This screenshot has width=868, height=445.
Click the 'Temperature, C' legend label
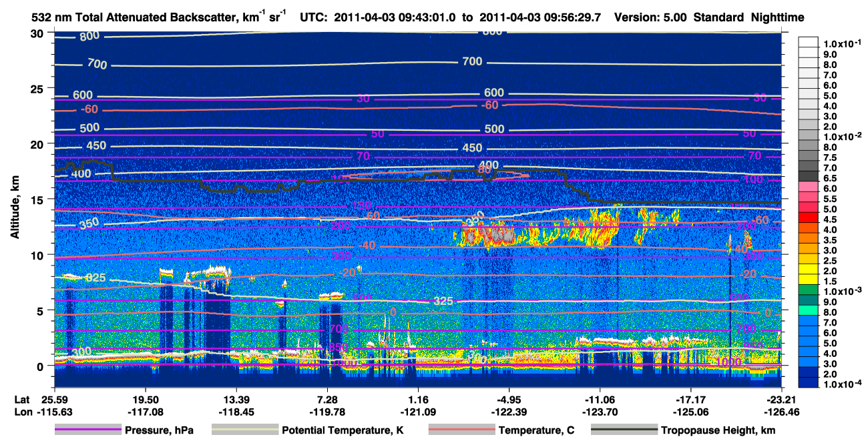(x=536, y=430)
